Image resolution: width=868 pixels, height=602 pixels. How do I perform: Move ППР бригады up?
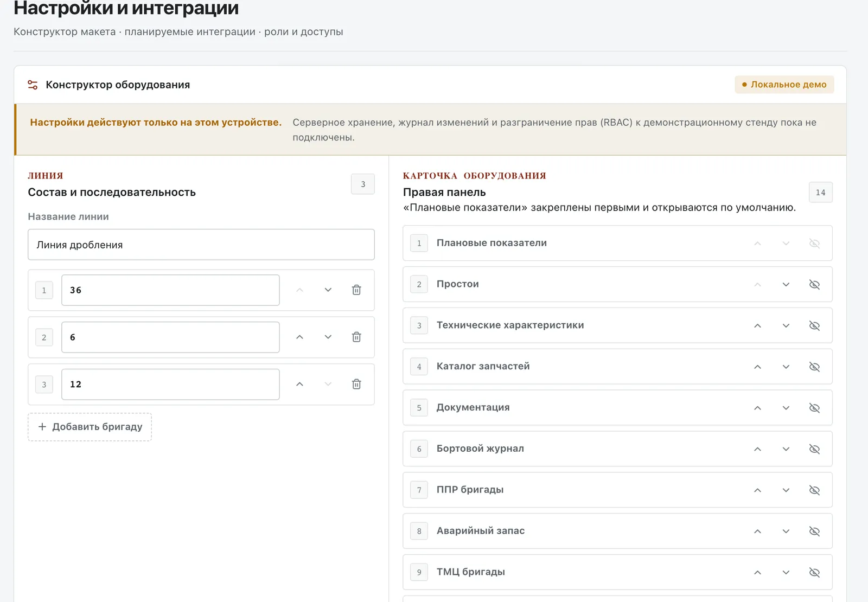[x=758, y=491]
